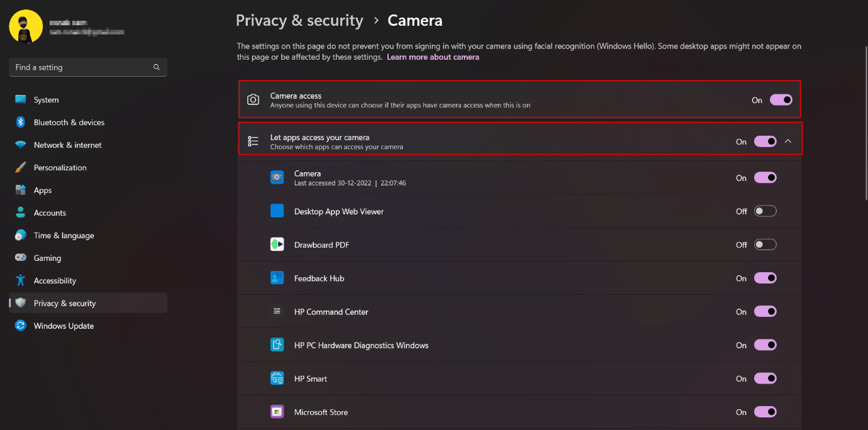Click the Accessibility figure icon
868x430 pixels.
(x=21, y=281)
